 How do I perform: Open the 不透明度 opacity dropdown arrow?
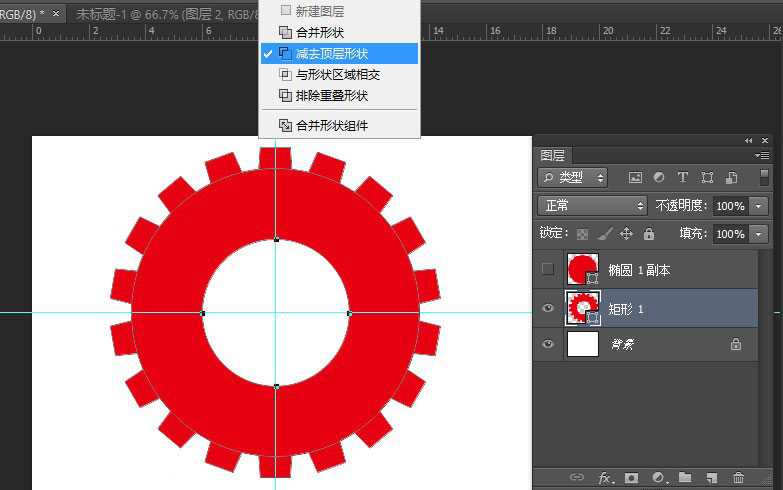pos(759,206)
